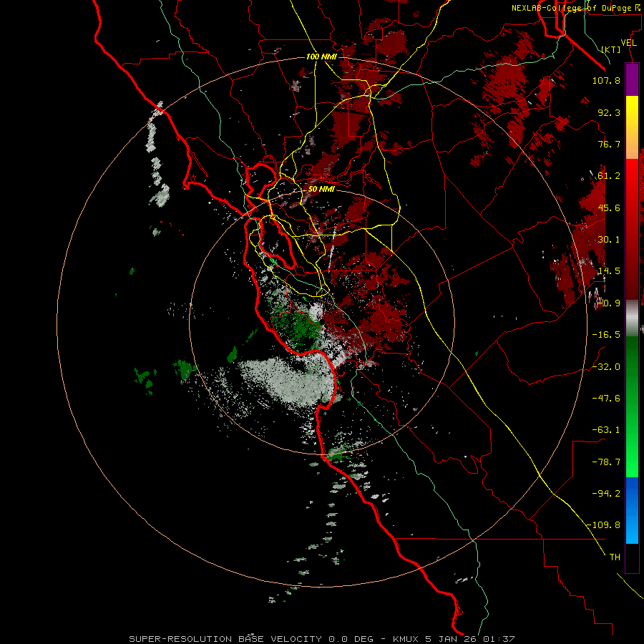
Task: Click the -32.0 value on the velocity scale
Action: 606,367
